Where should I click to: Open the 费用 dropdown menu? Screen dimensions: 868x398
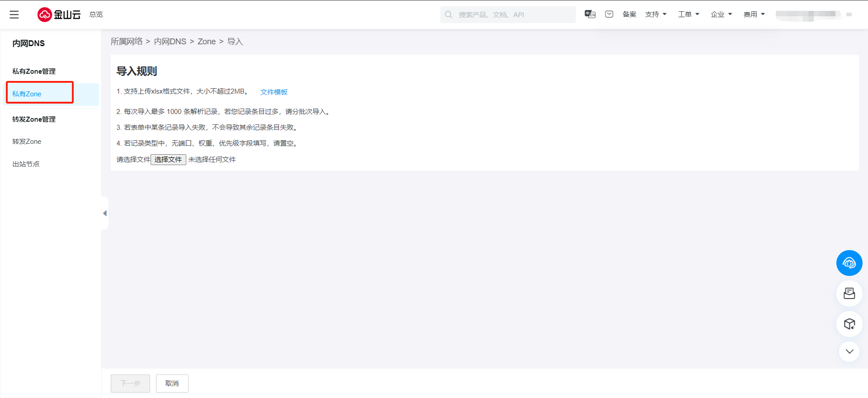(754, 14)
